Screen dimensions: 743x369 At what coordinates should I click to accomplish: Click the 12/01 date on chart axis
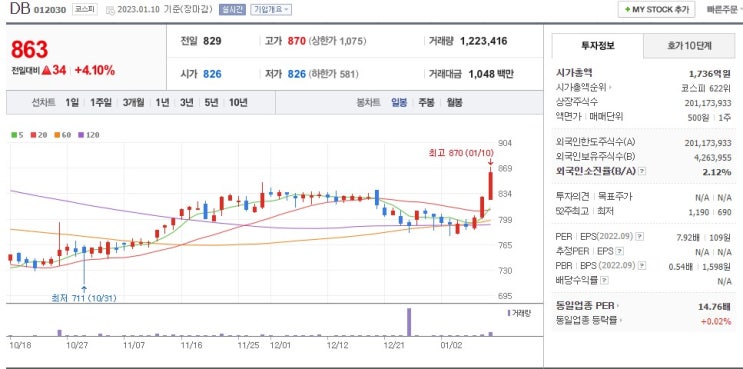(x=280, y=345)
